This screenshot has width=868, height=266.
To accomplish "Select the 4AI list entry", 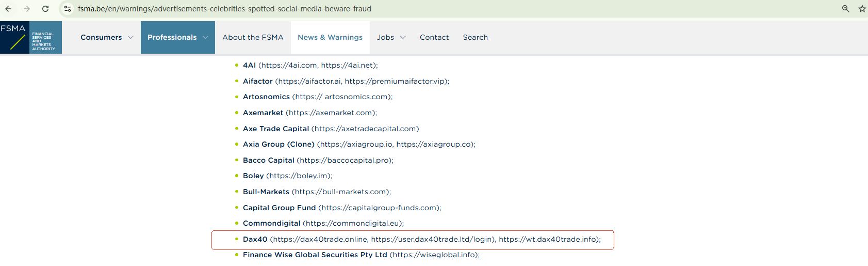I will [249, 65].
